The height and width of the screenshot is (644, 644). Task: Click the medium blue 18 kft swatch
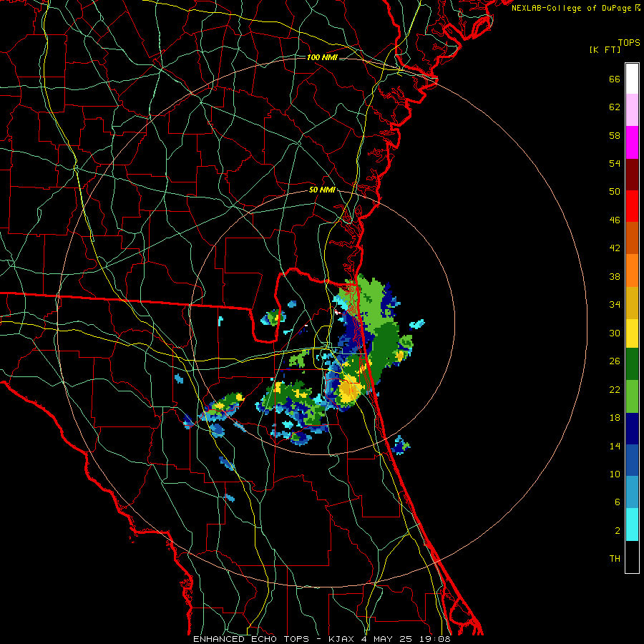pos(632,460)
